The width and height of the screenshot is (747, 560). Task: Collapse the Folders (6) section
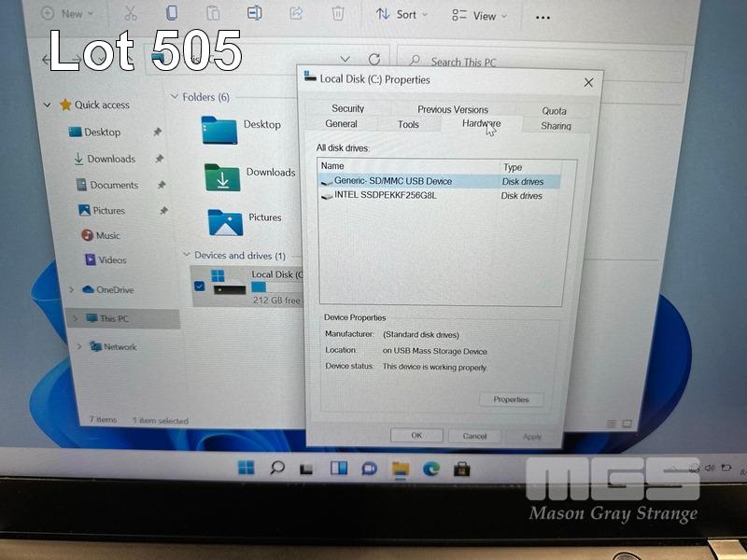pos(175,97)
